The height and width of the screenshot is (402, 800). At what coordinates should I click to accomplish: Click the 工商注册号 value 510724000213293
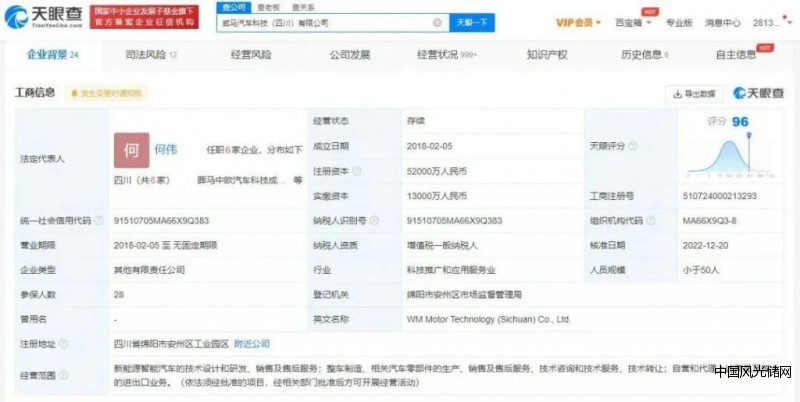pos(720,195)
